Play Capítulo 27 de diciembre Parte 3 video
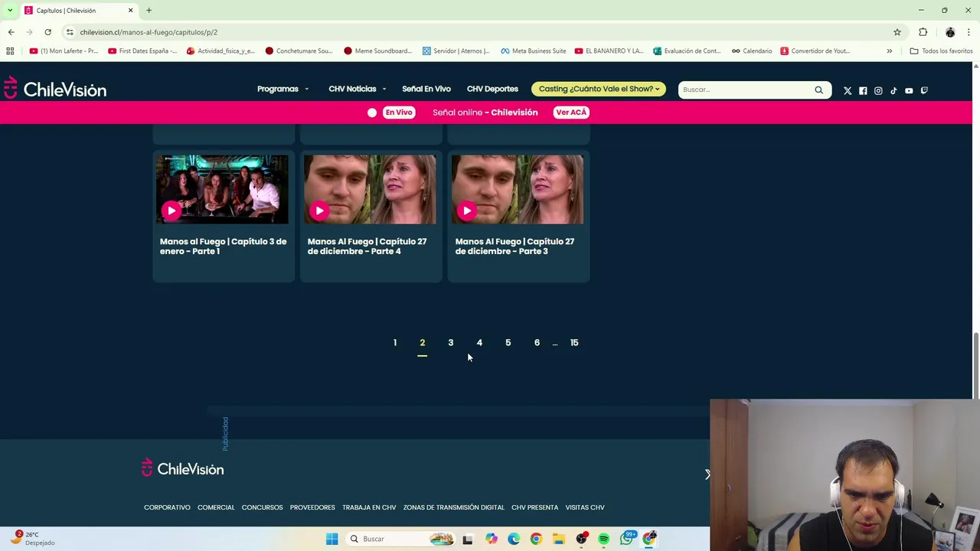The image size is (980, 551). point(467,210)
